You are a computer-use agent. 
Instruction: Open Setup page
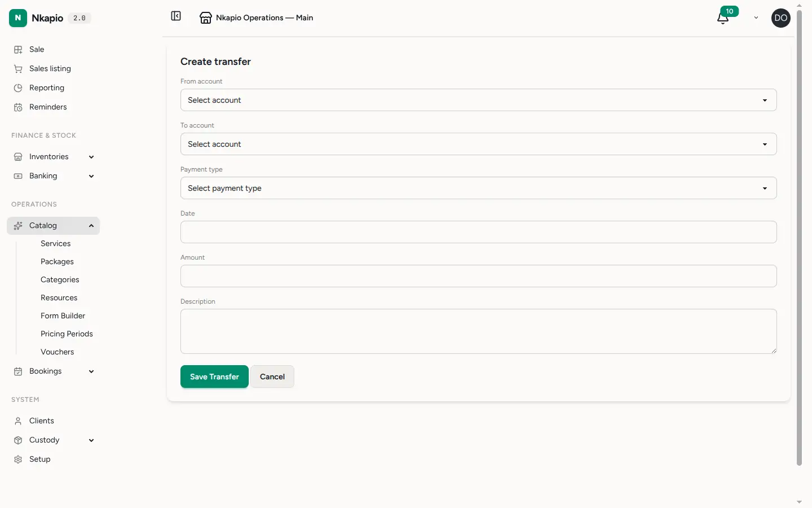pos(40,459)
